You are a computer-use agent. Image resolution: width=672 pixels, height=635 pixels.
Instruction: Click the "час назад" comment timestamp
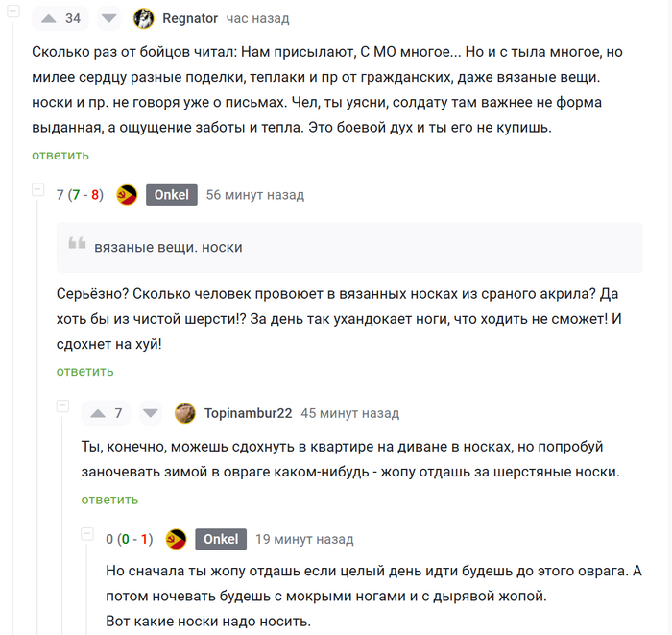coord(257,18)
